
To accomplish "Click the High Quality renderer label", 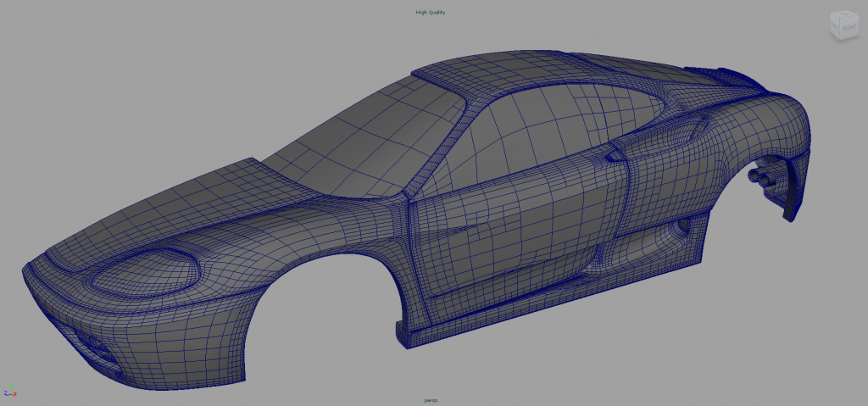I will pos(430,12).
